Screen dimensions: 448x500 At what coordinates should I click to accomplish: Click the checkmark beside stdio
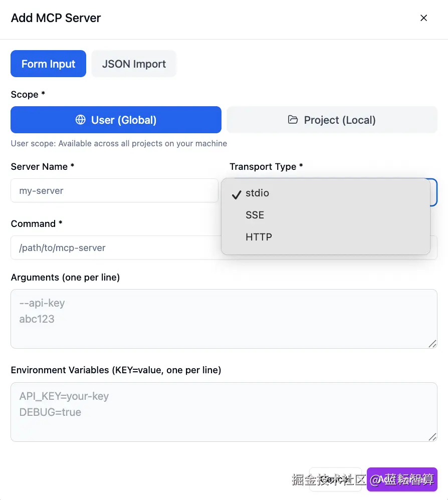coord(237,193)
